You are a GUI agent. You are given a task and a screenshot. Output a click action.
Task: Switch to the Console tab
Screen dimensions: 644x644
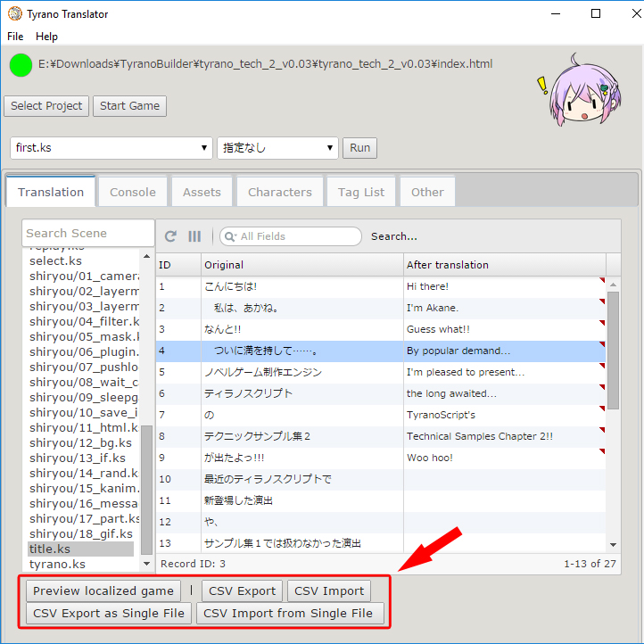[133, 192]
